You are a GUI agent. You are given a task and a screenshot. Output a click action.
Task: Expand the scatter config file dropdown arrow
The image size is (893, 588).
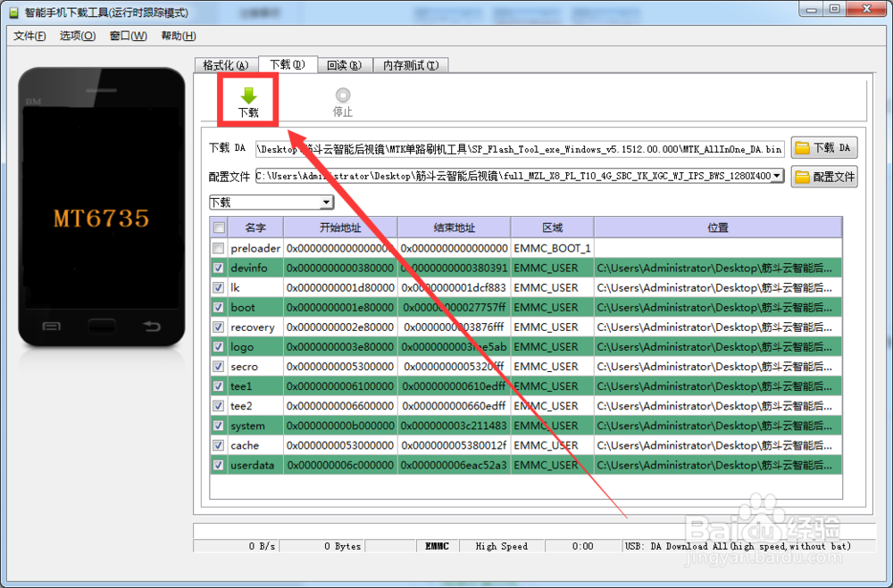pos(778,176)
